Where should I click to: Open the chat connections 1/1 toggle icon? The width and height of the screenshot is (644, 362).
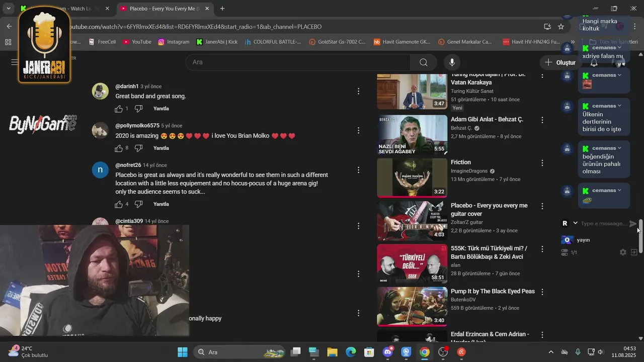[565, 252]
